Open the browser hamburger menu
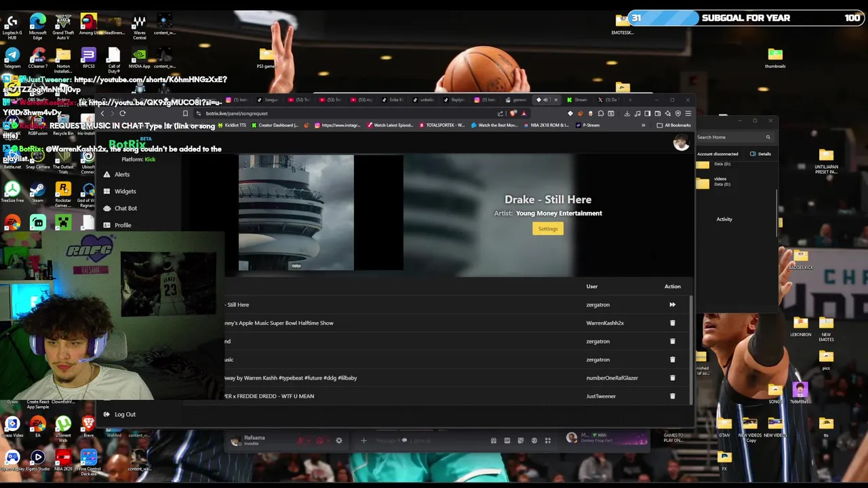This screenshot has width=868, height=488. click(x=688, y=113)
